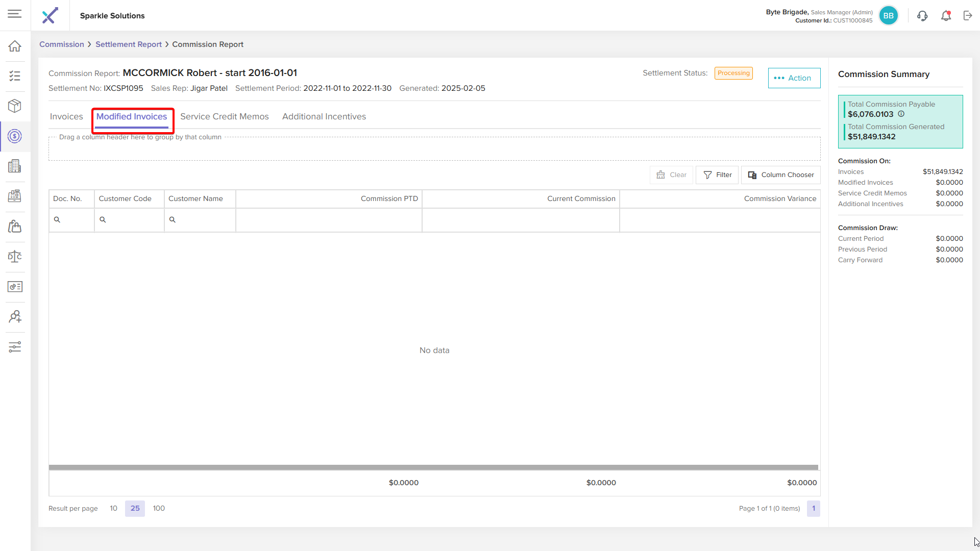Click the home icon in sidebar
Screen dimensions: 980x551
pos(15,46)
